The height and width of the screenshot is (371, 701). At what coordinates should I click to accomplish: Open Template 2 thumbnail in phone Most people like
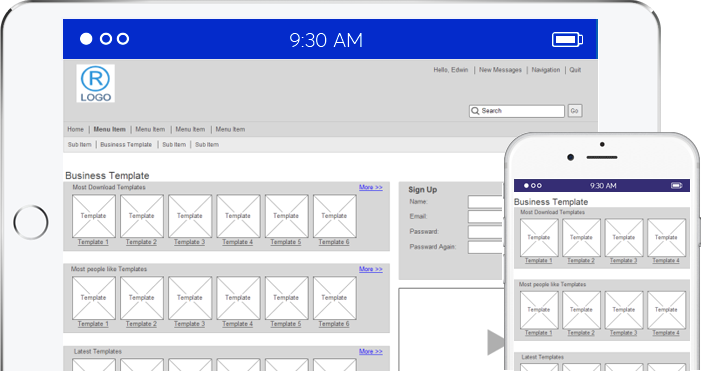582,310
